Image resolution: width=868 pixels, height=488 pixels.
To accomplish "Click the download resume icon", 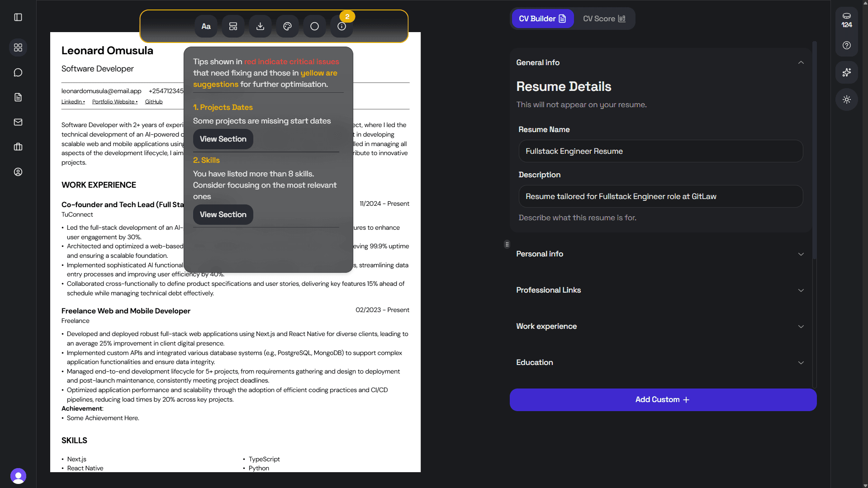I will click(x=260, y=26).
